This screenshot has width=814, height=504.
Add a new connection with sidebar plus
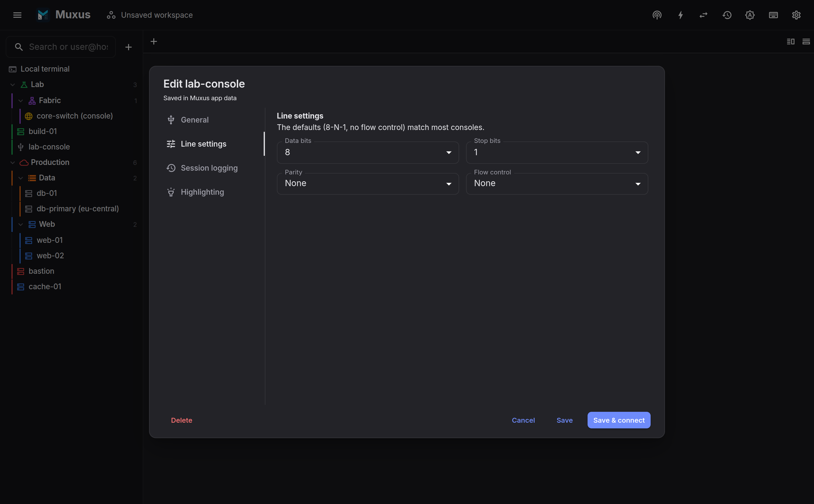coord(128,47)
